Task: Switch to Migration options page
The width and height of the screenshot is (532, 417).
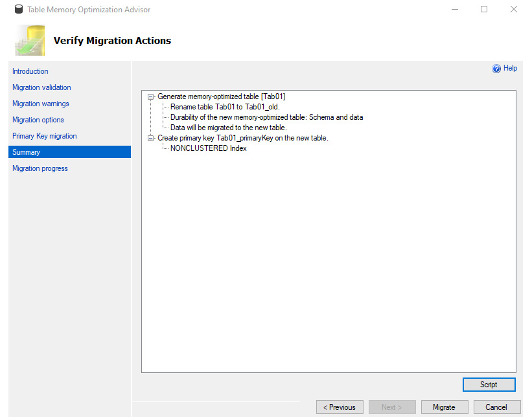Action: [38, 120]
